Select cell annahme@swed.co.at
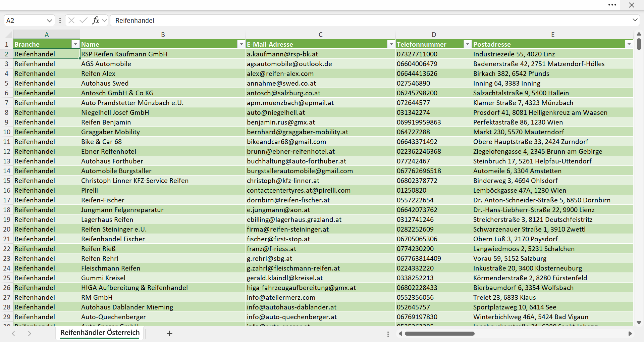Viewport: 644px width, 342px height. (321, 83)
